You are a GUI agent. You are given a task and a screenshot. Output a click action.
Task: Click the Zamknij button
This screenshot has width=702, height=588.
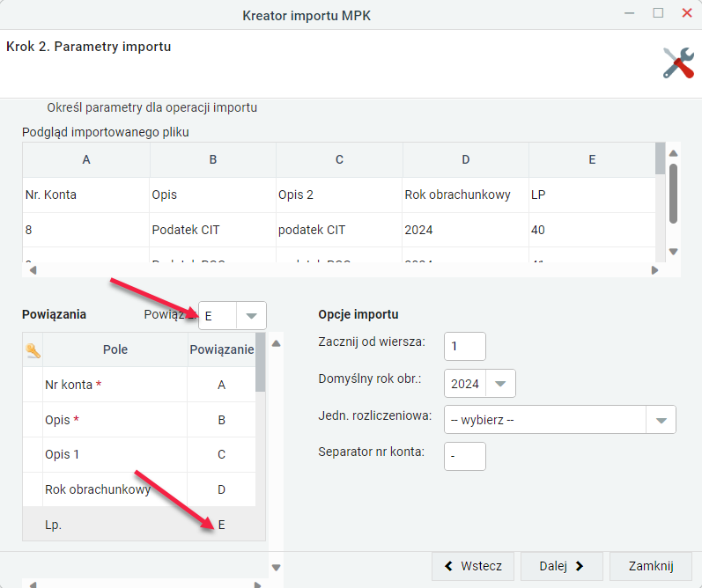tap(651, 566)
